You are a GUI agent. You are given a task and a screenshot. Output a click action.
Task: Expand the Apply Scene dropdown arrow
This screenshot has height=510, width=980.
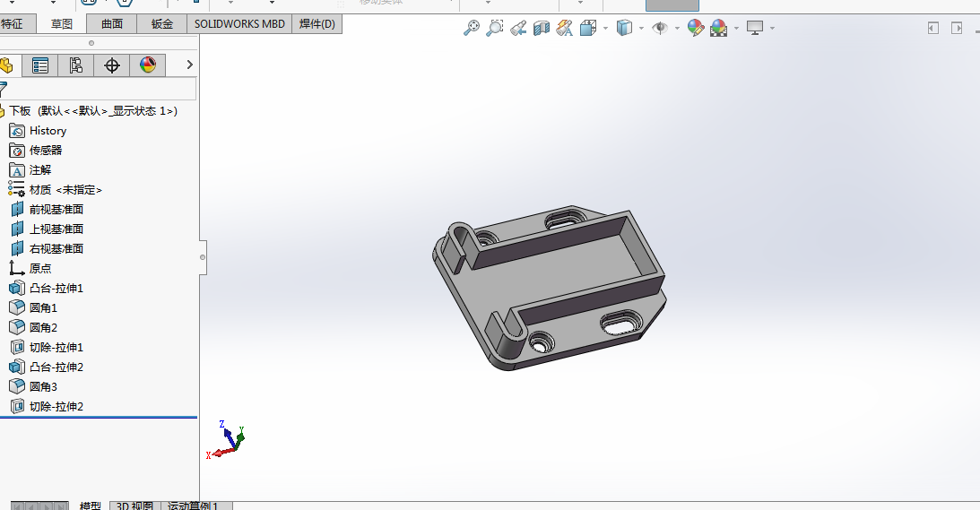(x=736, y=28)
